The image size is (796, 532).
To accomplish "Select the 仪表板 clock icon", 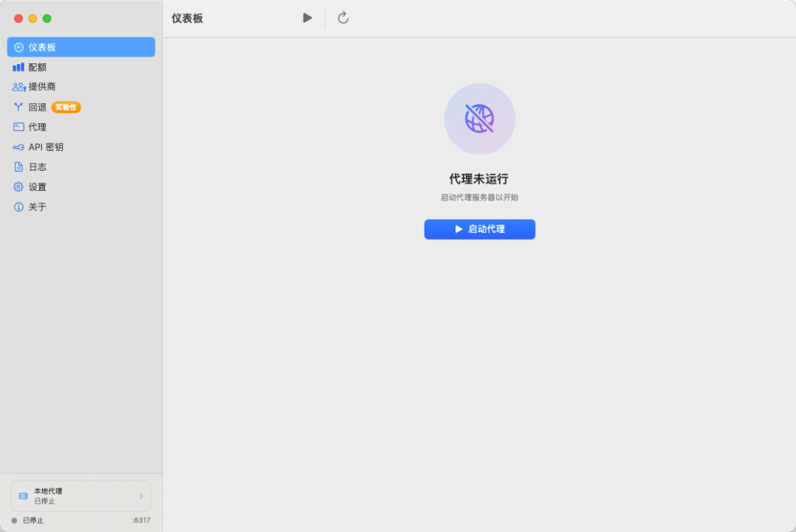I will pos(17,46).
